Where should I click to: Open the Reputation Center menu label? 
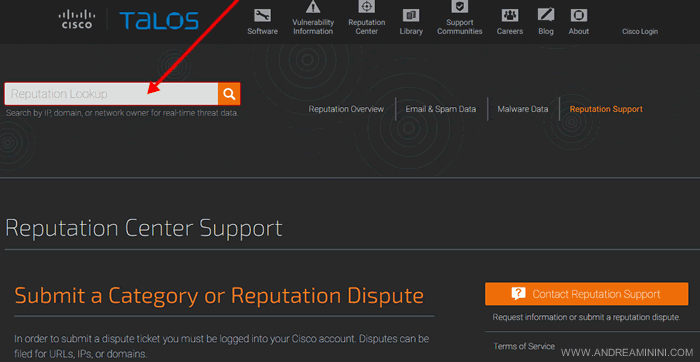[x=367, y=27]
